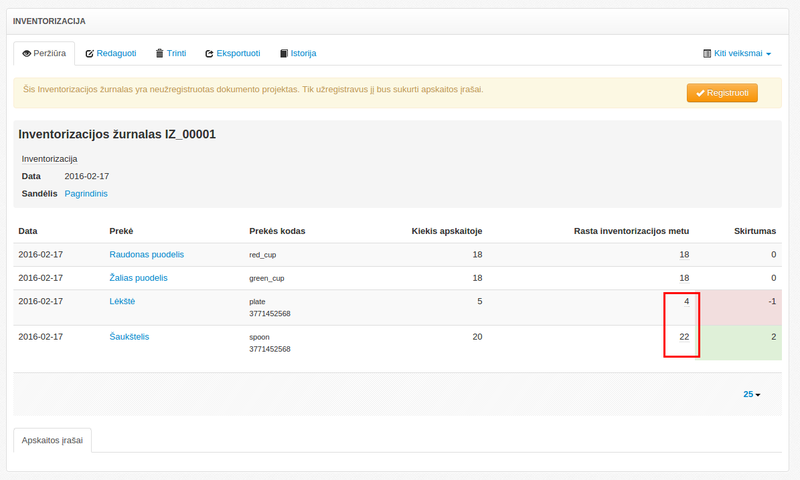
Task: Click the Skirtumas column header
Action: pos(755,231)
